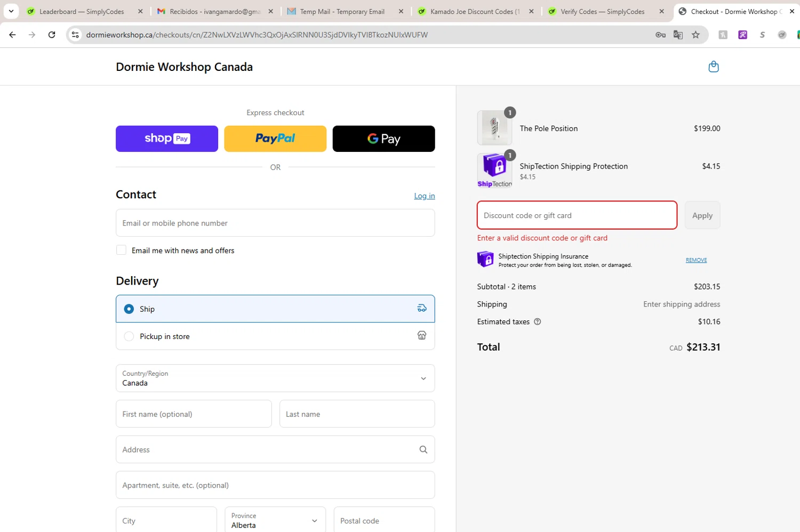Open translate page icon
Image resolution: width=800 pixels, height=532 pixels.
(x=678, y=35)
